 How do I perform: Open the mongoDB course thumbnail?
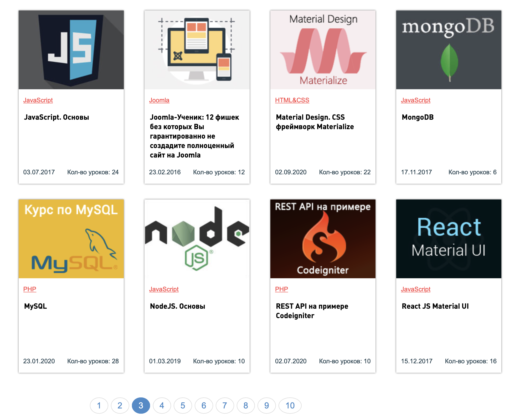[449, 50]
